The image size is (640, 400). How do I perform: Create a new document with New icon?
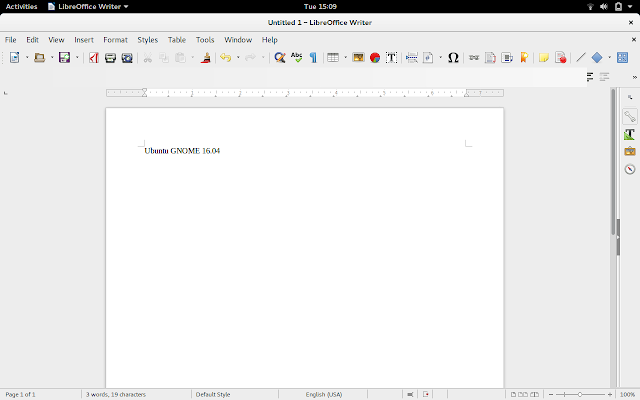click(15, 58)
